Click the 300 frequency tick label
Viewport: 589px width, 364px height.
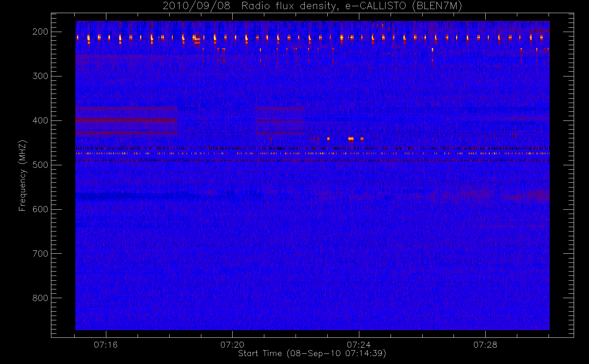tap(40, 76)
